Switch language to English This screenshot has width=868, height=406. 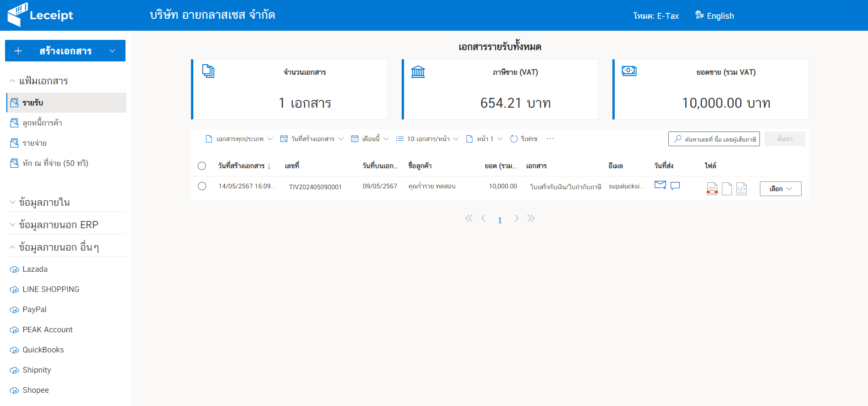[715, 16]
